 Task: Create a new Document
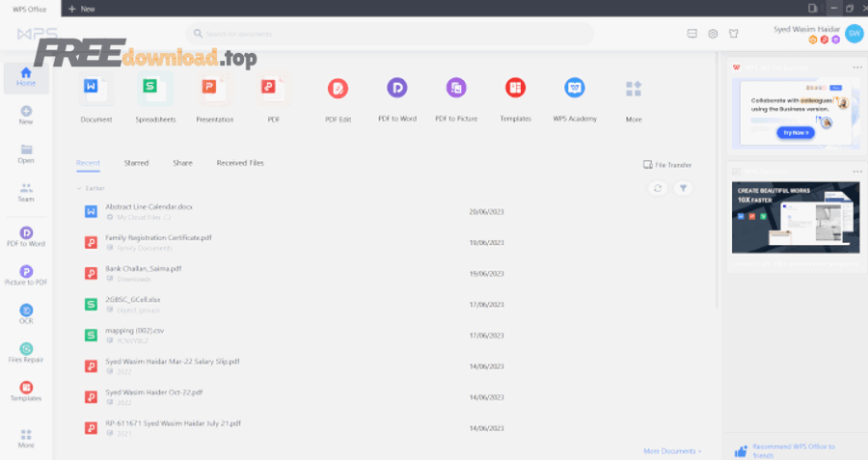(x=96, y=97)
